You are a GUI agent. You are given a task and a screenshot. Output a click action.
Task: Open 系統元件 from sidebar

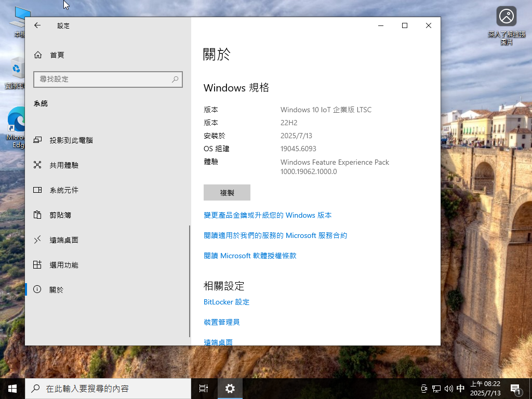[64, 190]
